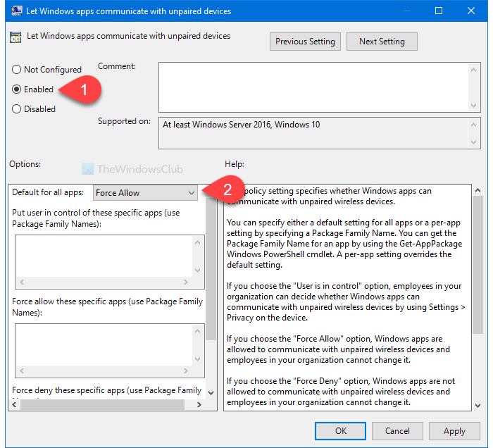This screenshot has width=493, height=448.
Task: Click the Help pane vertical scrollbar thumb
Action: (478, 265)
